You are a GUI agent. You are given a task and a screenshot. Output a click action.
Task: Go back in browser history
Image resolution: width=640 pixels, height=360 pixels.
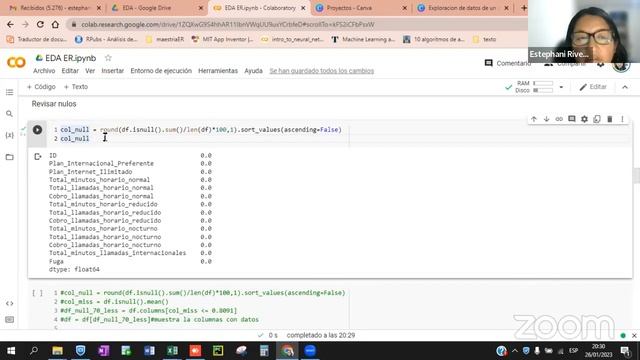(x=10, y=24)
